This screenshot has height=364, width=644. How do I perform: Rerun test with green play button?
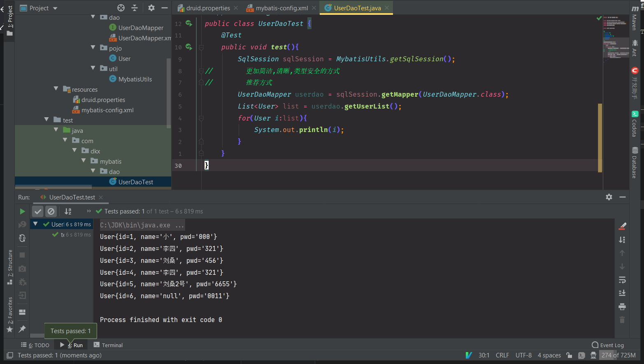click(x=22, y=211)
